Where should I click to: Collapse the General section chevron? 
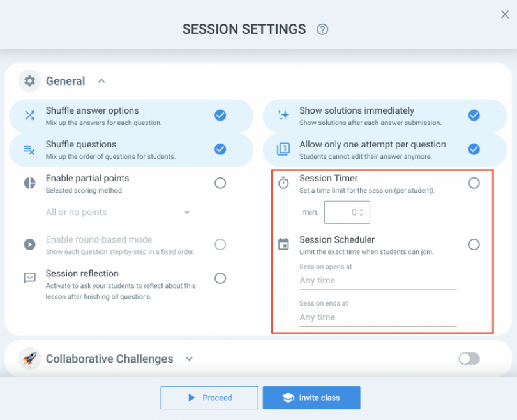[x=101, y=81]
